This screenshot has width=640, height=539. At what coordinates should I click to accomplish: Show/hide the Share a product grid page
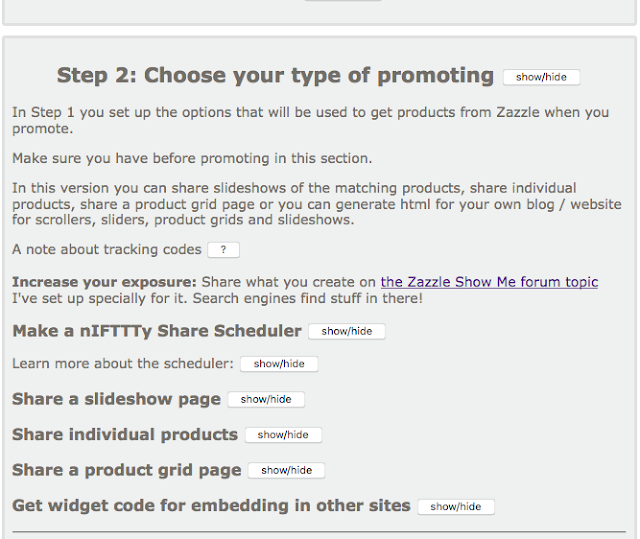click(x=287, y=470)
